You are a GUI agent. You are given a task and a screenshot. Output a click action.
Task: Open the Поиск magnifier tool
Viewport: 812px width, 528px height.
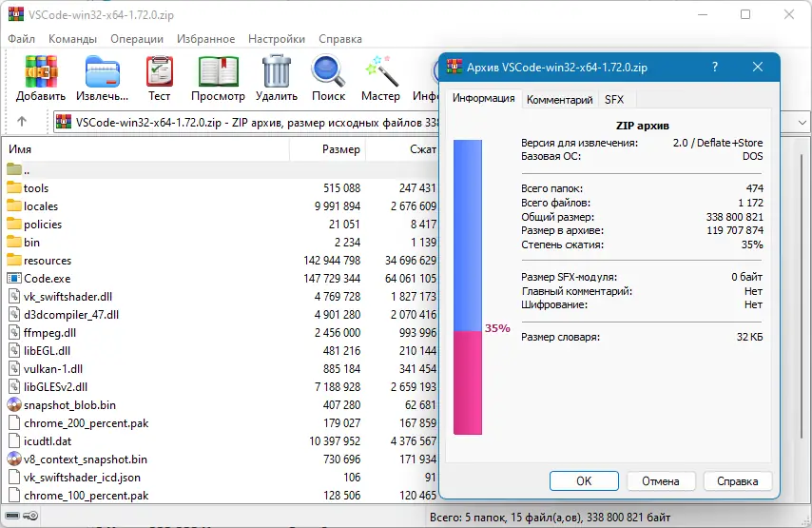(x=328, y=71)
